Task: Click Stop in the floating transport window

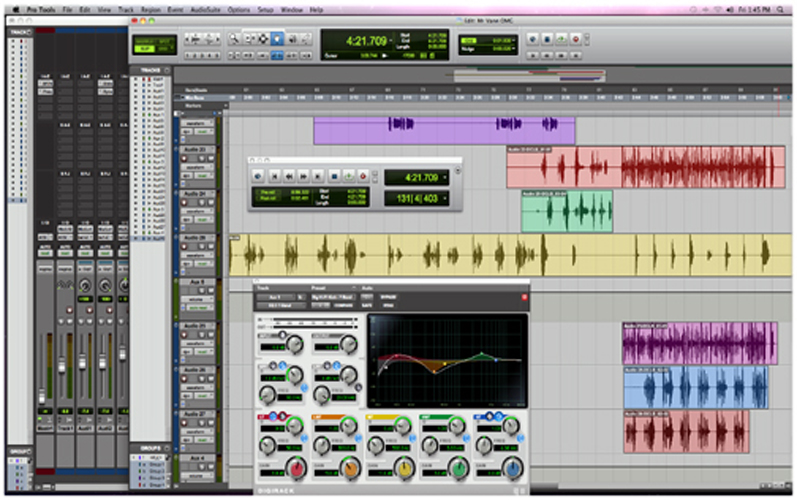Action: click(335, 176)
